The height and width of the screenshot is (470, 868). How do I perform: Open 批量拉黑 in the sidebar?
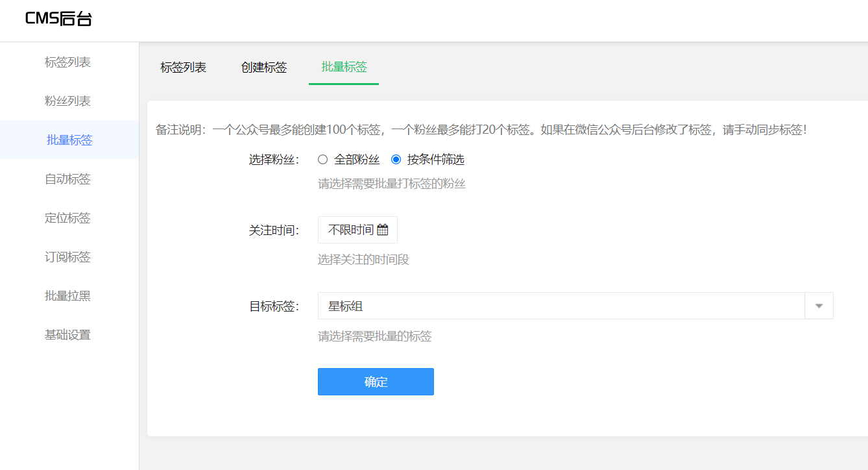(67, 296)
